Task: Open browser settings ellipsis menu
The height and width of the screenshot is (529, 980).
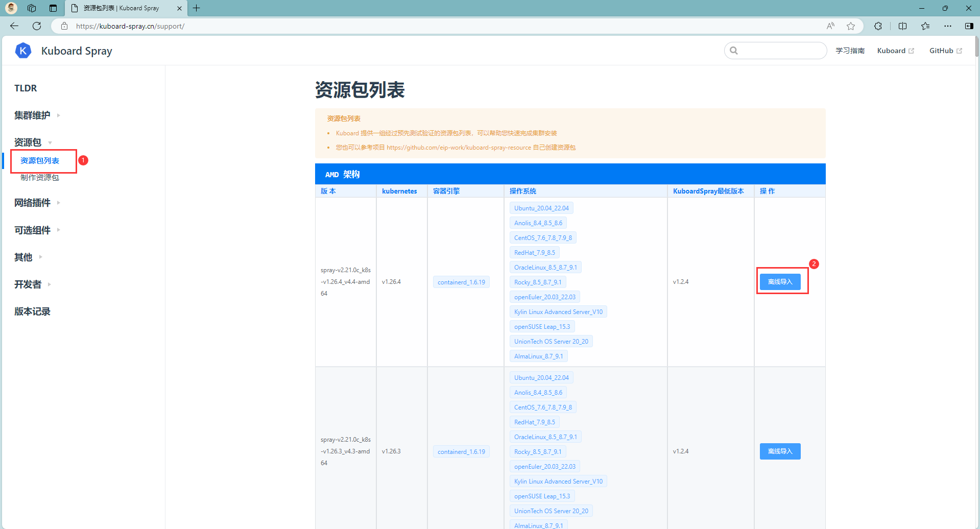Action: coord(948,26)
